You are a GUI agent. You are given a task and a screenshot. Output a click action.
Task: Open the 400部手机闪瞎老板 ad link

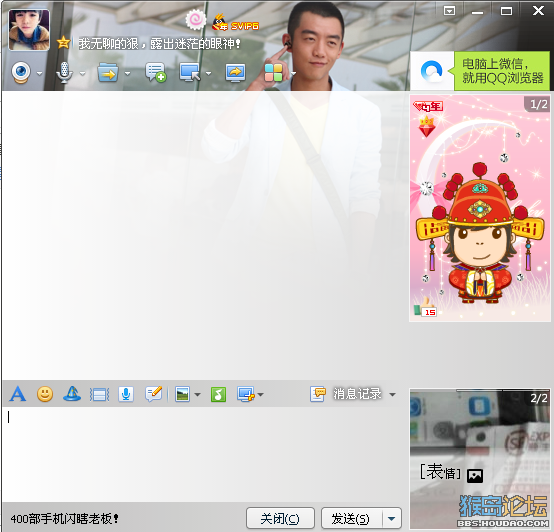pyautogui.click(x=65, y=519)
